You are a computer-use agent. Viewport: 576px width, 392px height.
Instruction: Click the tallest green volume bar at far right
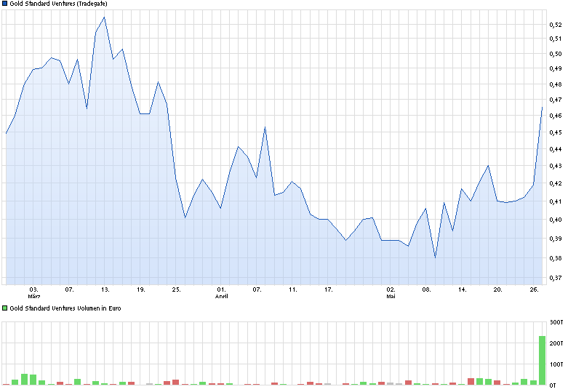coord(543,361)
